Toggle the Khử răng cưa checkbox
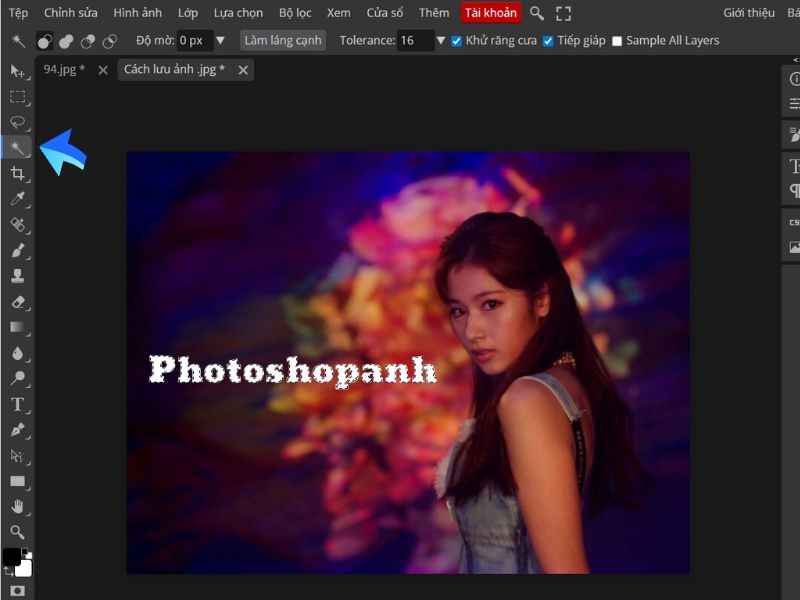 point(456,41)
